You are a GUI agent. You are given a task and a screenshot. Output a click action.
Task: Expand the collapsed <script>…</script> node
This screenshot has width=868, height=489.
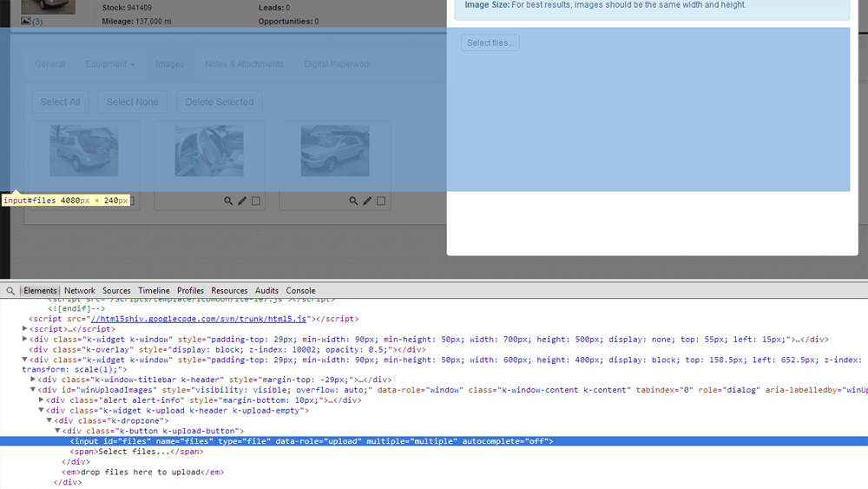pos(25,329)
